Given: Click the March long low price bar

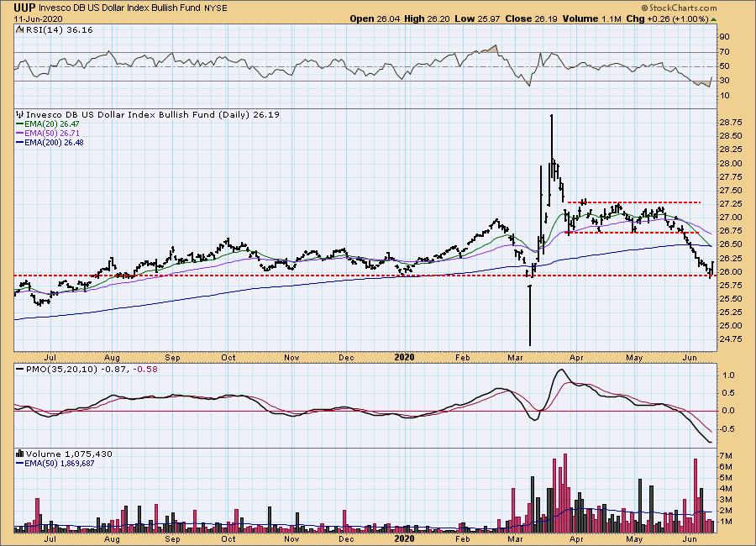Looking at the screenshot, I should [x=530, y=316].
